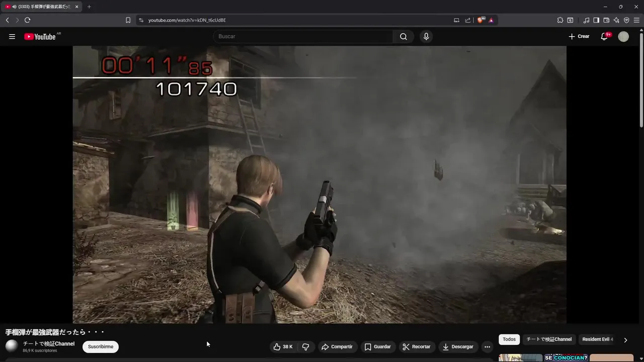
Task: Click the Recortar clip button
Action: 417,347
